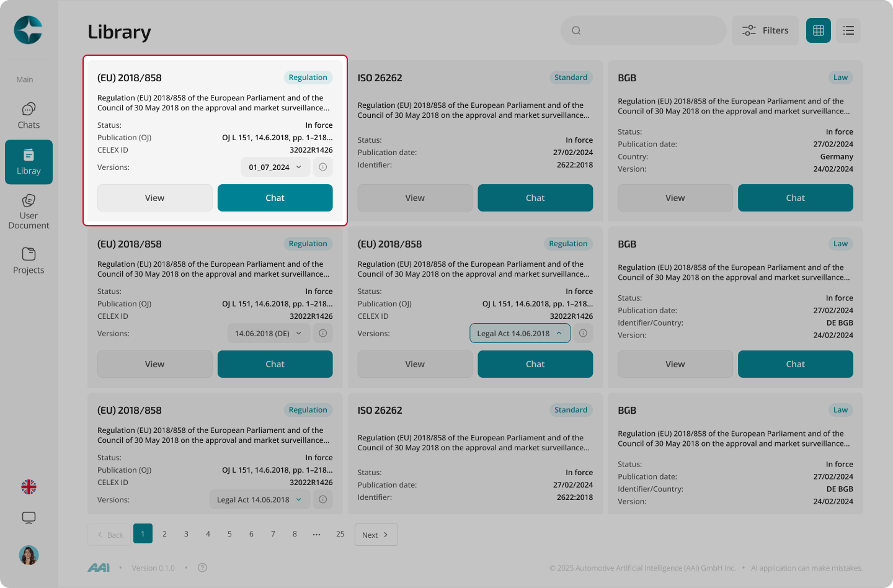Open the Filters panel

click(765, 30)
